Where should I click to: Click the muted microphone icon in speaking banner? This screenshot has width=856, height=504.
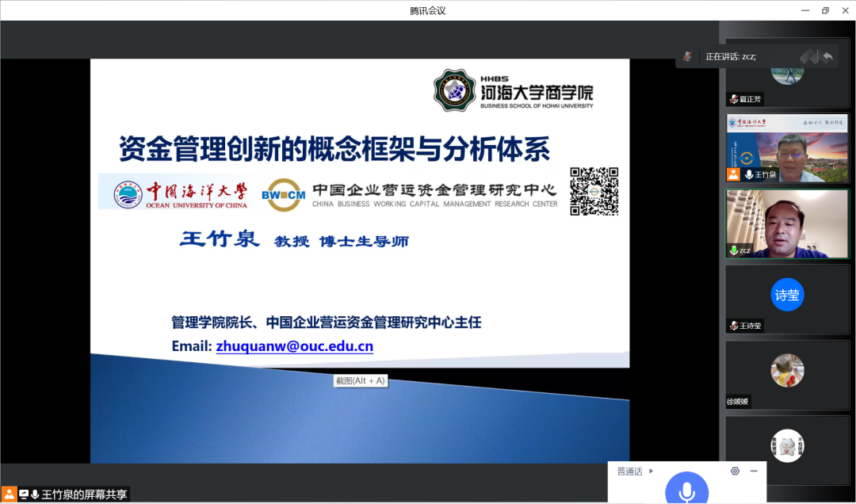pos(687,56)
